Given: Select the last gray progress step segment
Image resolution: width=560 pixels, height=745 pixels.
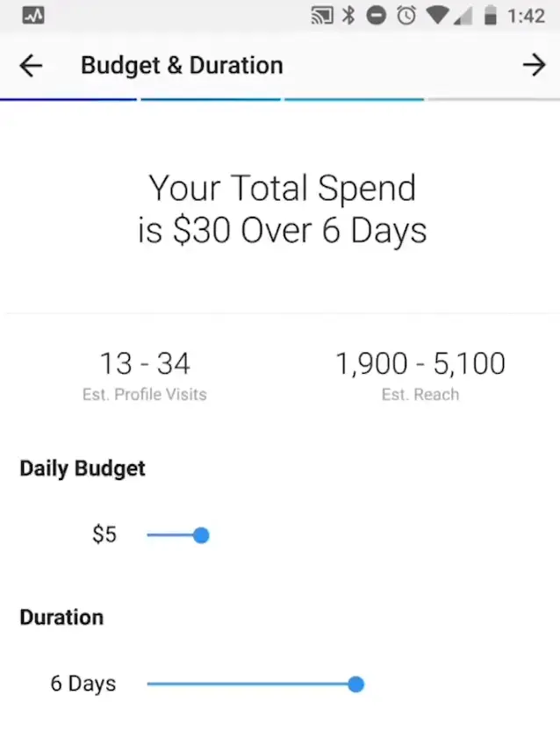Looking at the screenshot, I should click(x=492, y=99).
